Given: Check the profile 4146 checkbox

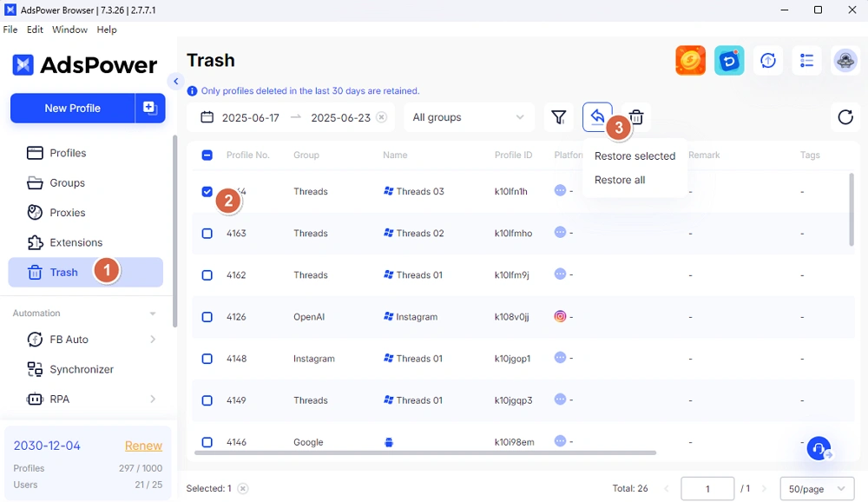Looking at the screenshot, I should tap(207, 442).
